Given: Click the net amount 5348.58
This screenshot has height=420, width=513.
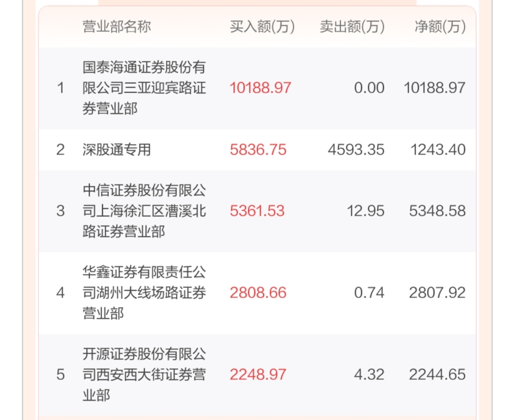Looking at the screenshot, I should point(438,211).
